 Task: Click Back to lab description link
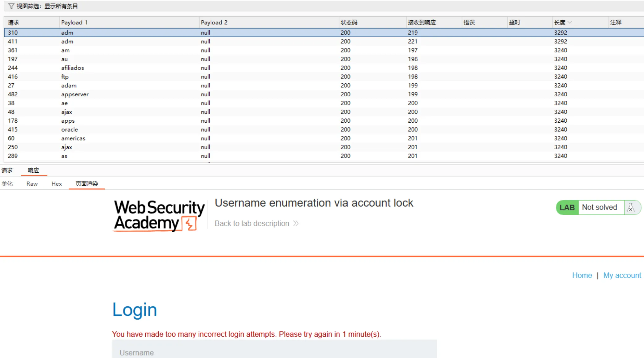click(x=252, y=223)
